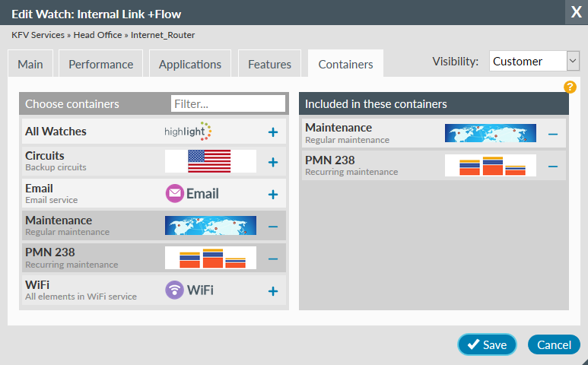Remove PMN 238 in Choose containers list
Screen dimensions: 588x365
[x=273, y=259]
